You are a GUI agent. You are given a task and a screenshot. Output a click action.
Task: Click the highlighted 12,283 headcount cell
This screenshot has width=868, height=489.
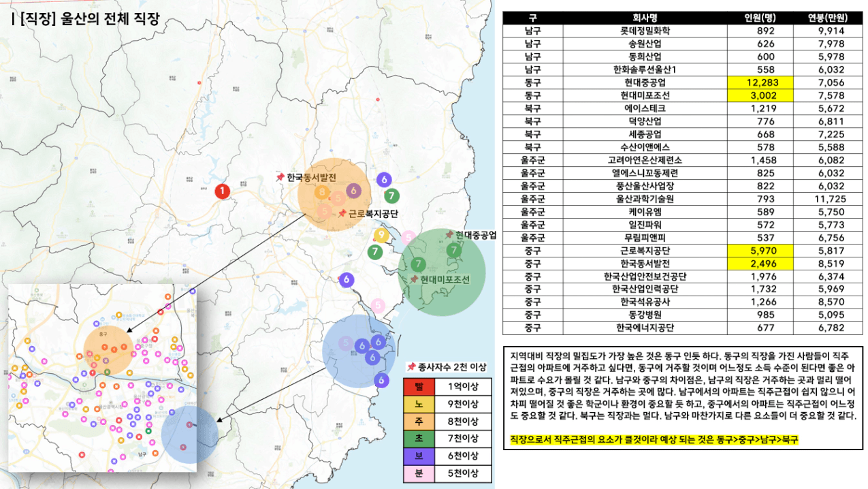760,83
